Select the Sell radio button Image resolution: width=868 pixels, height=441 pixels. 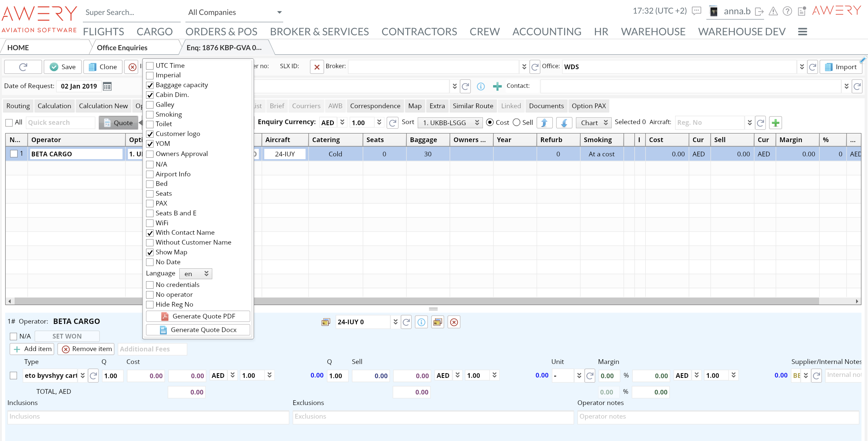[517, 122]
